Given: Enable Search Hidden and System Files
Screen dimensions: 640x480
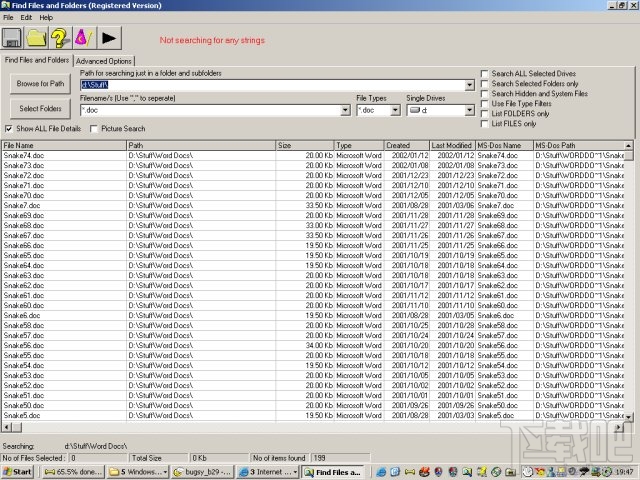Looking at the screenshot, I should coord(484,94).
